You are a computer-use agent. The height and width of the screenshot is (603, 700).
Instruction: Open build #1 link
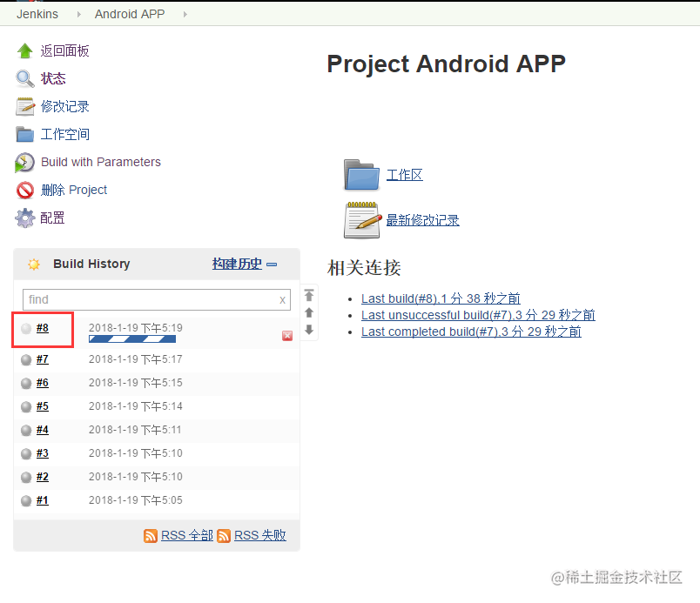pyautogui.click(x=43, y=500)
